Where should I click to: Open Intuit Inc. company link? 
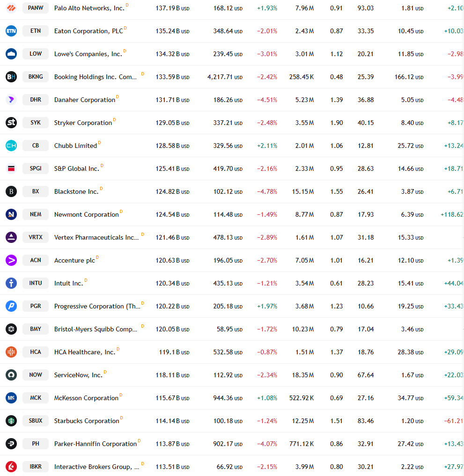[x=68, y=283]
